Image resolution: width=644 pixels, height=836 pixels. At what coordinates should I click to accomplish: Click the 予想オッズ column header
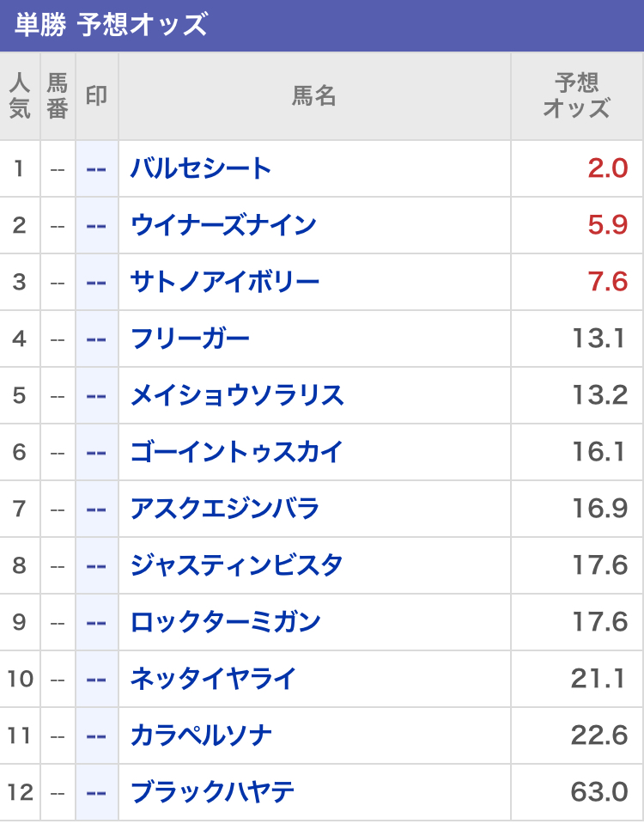coord(576,96)
